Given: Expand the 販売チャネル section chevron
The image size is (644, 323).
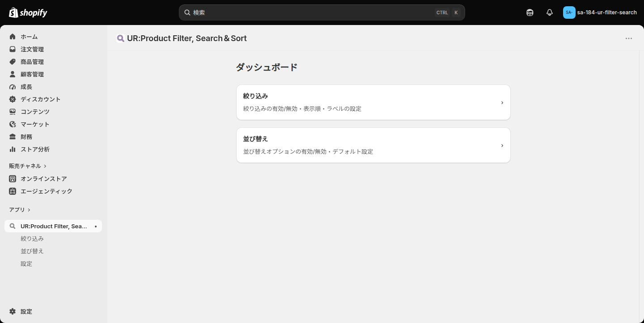Looking at the screenshot, I should [x=45, y=166].
